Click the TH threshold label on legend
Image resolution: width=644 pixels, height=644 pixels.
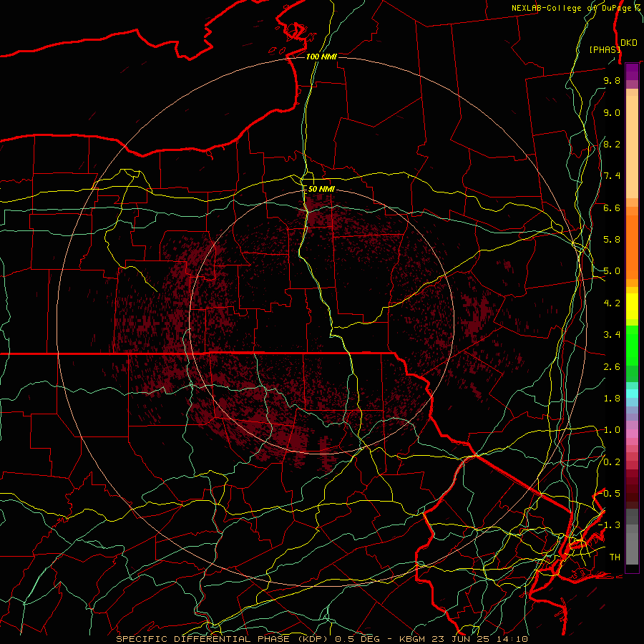[x=615, y=557]
